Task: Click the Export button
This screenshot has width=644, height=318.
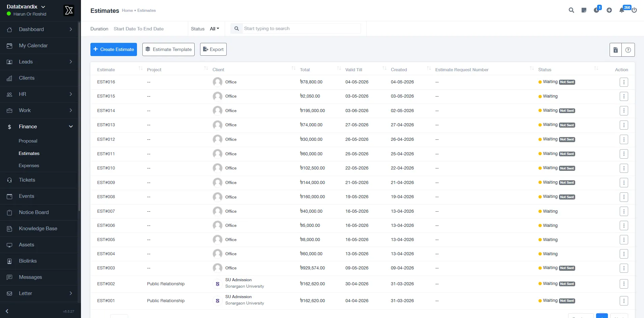Action: [x=213, y=49]
